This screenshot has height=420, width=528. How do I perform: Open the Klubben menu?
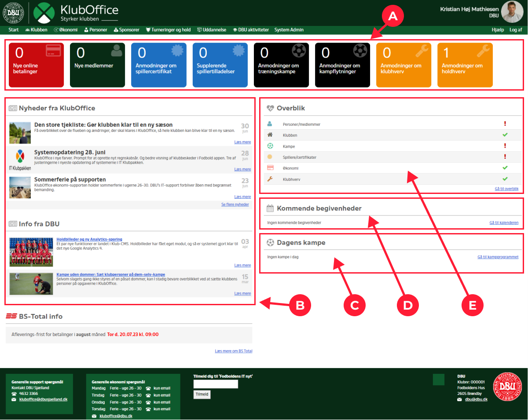click(x=37, y=30)
